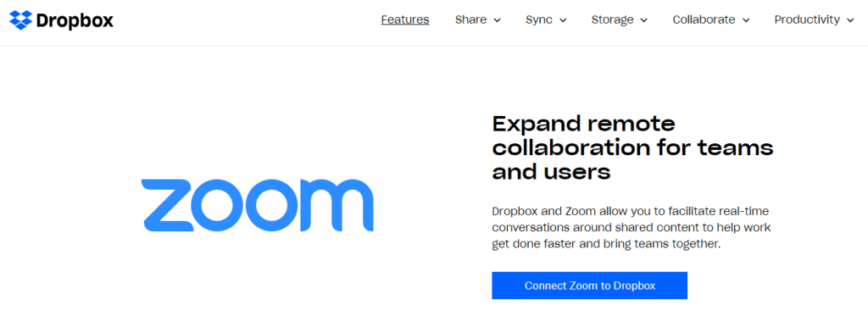Click the 'and users' heading line
This screenshot has height=322, width=868.
click(x=551, y=172)
